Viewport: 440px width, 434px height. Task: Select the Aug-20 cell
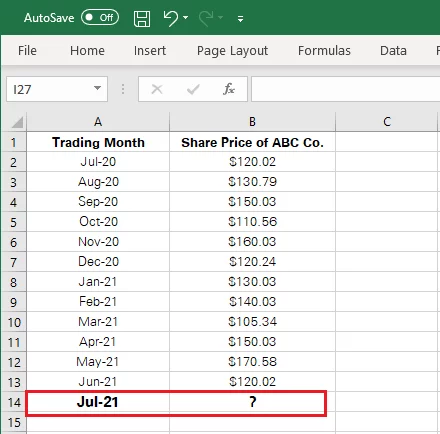[x=98, y=182]
